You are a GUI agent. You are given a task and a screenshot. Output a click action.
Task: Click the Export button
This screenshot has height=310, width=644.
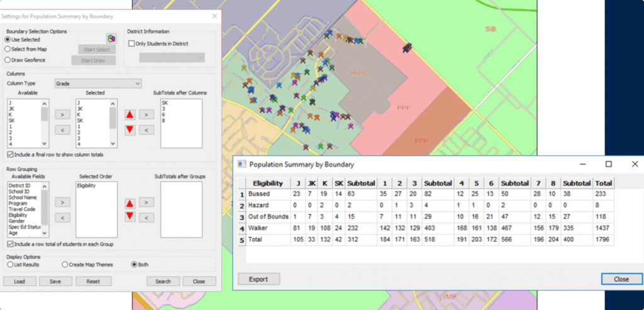pos(258,279)
